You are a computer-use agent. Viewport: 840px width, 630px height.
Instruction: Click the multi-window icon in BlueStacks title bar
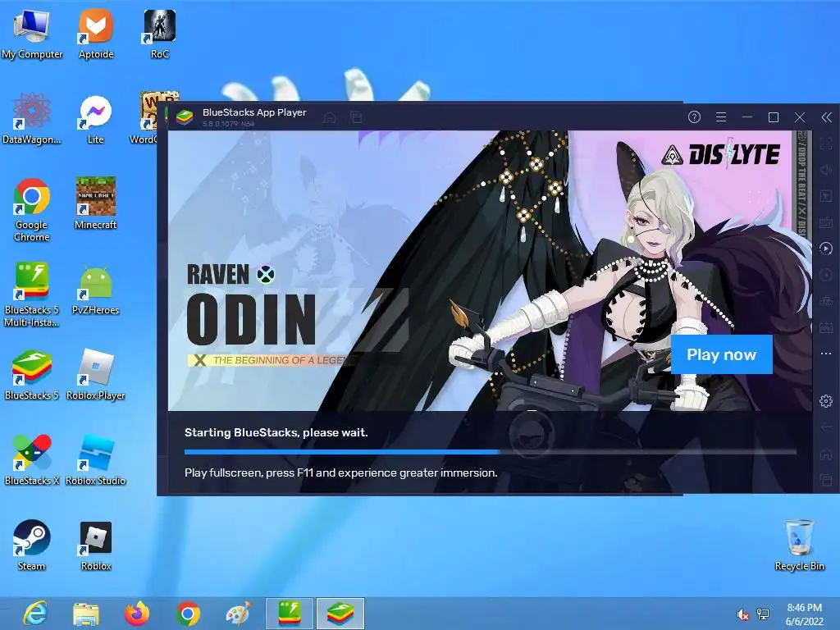point(356,117)
